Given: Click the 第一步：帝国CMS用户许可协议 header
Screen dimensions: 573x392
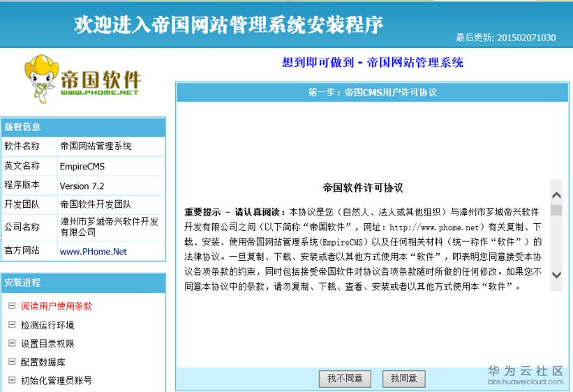Looking at the screenshot, I should pos(373,93).
